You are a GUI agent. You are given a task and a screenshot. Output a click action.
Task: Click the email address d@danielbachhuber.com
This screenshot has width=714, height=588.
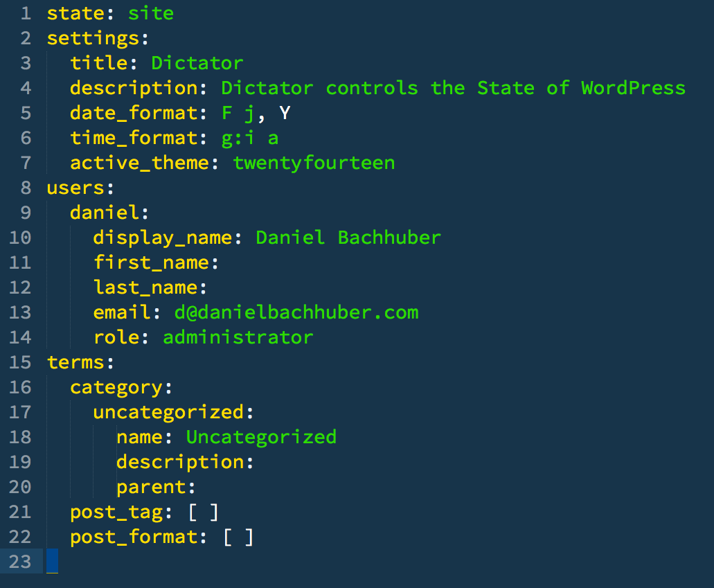pyautogui.click(x=296, y=312)
